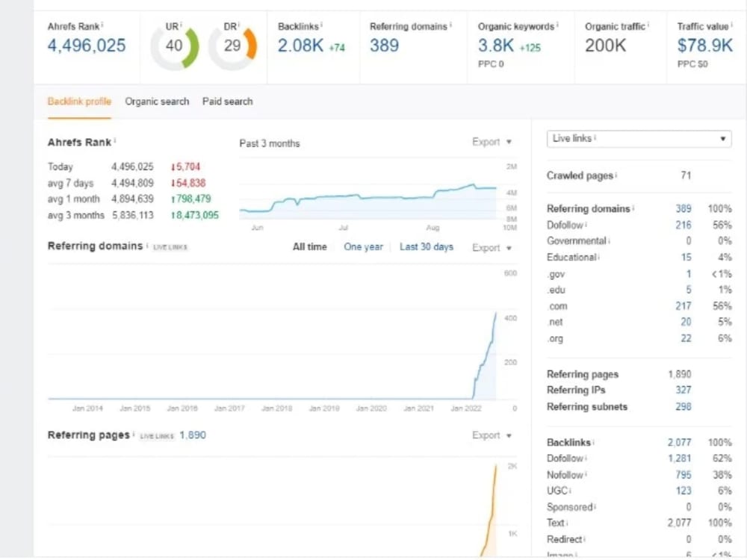Click info icon beside Organic keywords

pyautogui.click(x=557, y=25)
